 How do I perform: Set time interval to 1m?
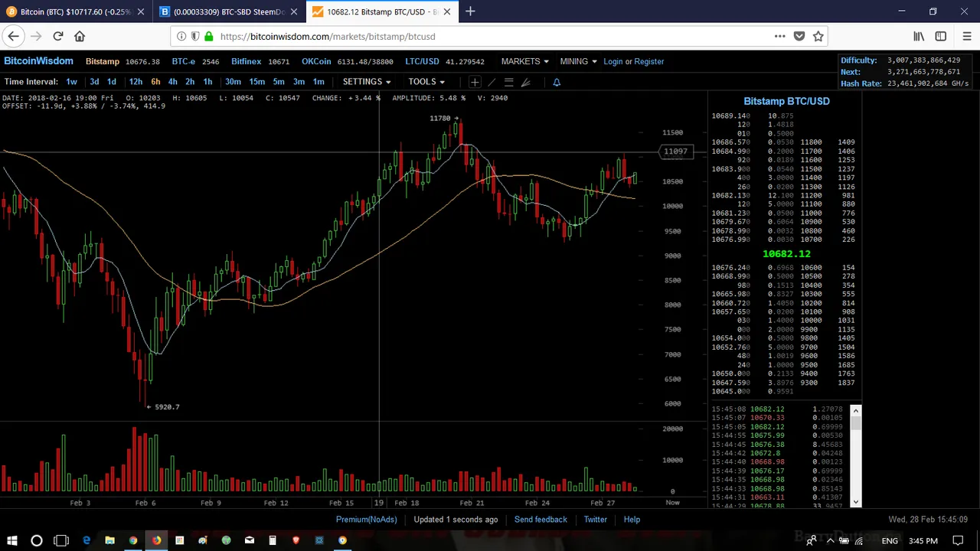point(318,82)
